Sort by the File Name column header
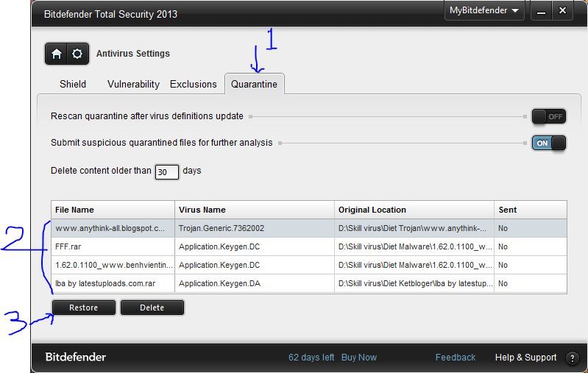Screen dimensions: 588x373 113,210
